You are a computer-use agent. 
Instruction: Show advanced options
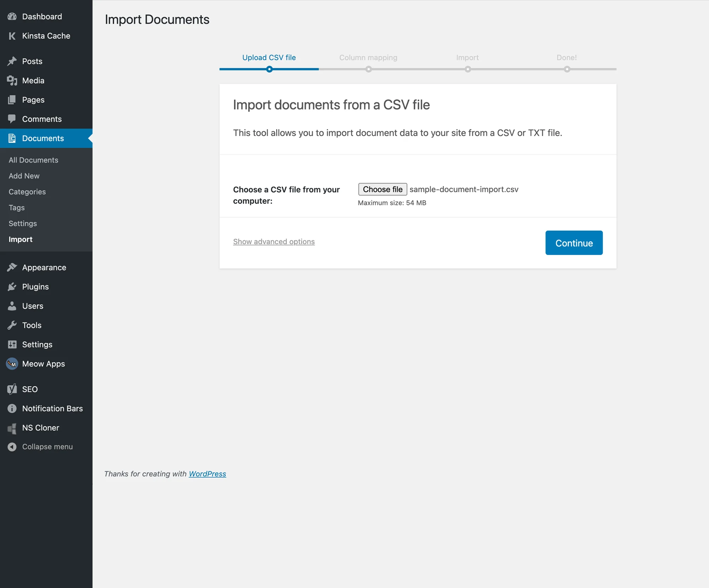274,242
